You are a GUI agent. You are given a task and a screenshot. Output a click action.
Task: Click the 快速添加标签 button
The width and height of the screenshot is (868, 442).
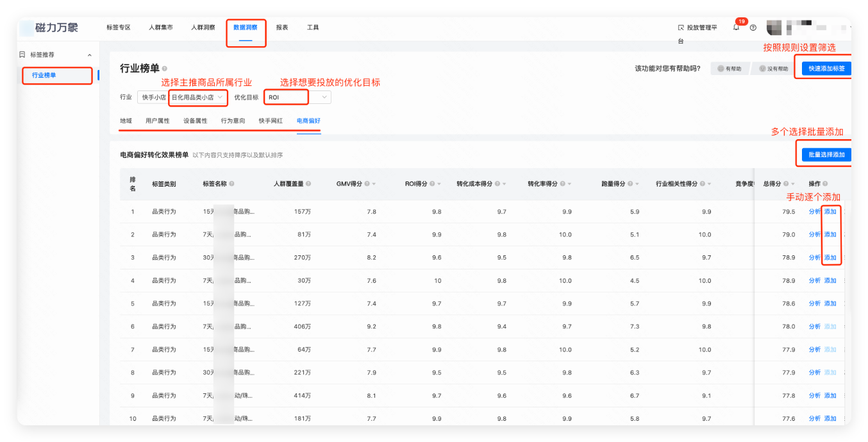826,69
